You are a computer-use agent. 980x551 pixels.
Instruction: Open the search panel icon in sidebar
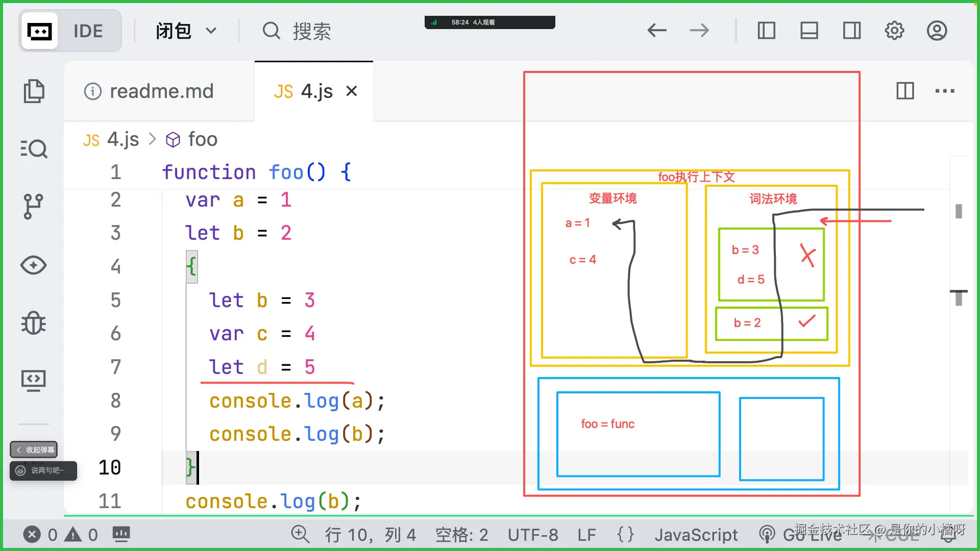(x=34, y=149)
